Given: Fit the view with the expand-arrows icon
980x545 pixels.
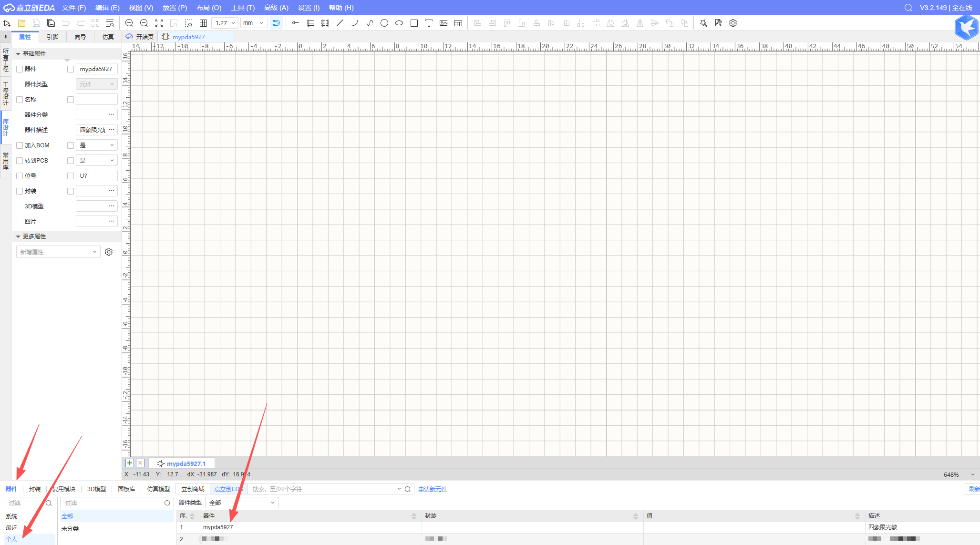Looking at the screenshot, I should point(159,23).
